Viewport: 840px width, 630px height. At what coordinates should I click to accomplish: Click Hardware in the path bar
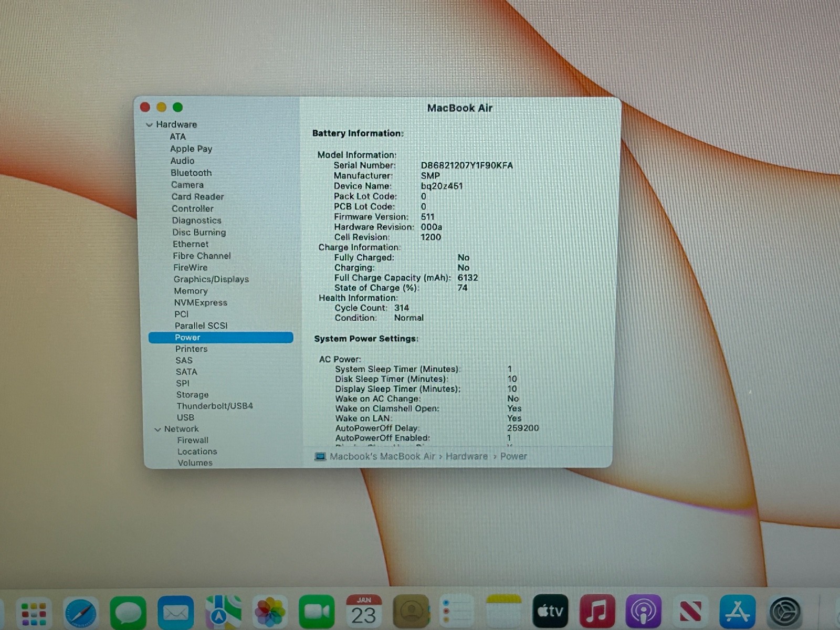click(x=466, y=457)
